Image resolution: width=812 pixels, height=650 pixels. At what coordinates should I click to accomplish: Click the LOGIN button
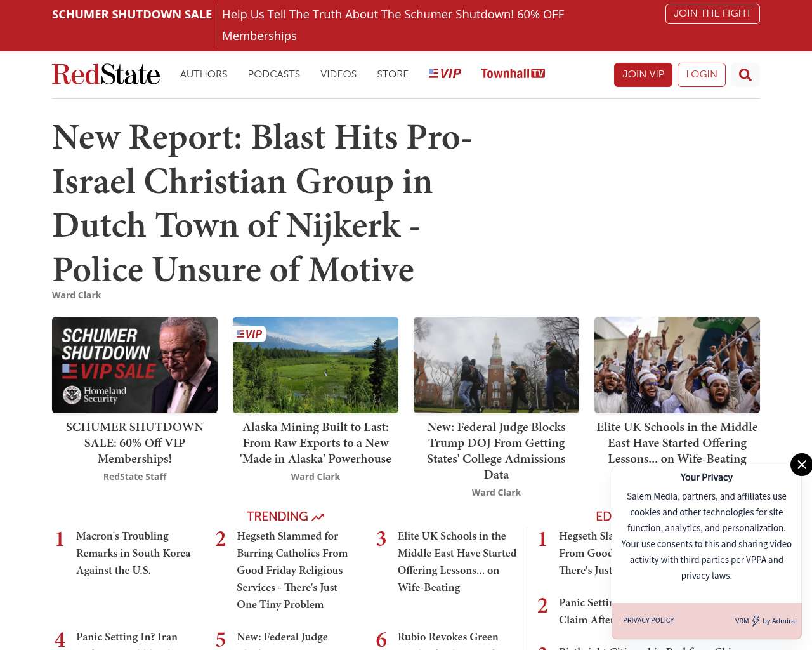point(701,75)
